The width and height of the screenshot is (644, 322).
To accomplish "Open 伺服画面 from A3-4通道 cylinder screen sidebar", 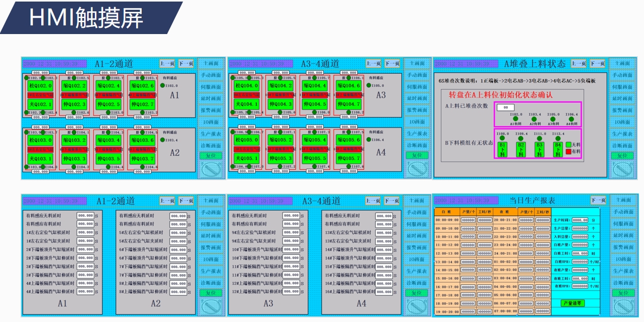I will pyautogui.click(x=417, y=87).
